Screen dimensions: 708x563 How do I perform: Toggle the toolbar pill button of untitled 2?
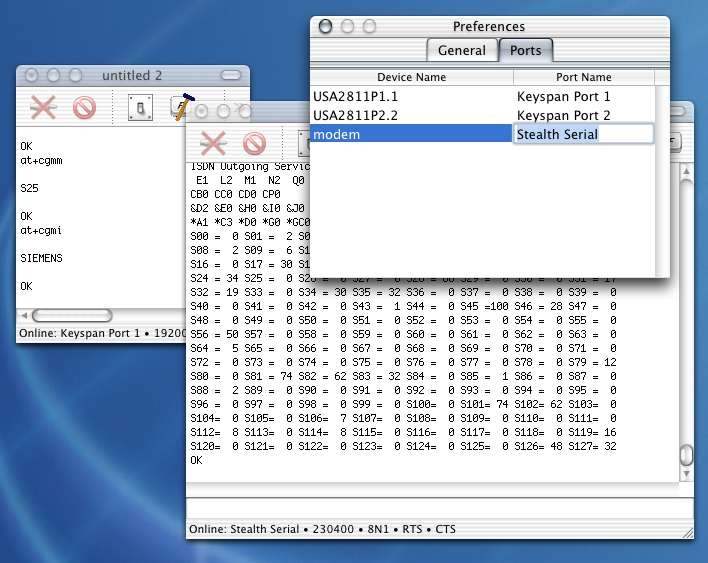231,75
